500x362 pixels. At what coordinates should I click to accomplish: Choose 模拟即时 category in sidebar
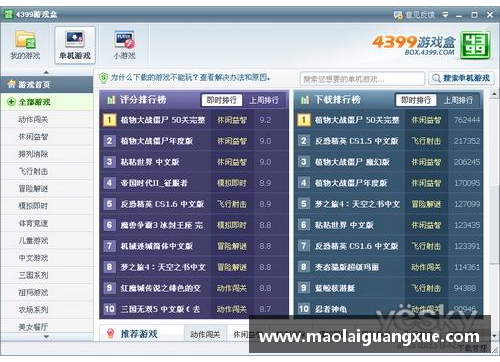click(47, 206)
